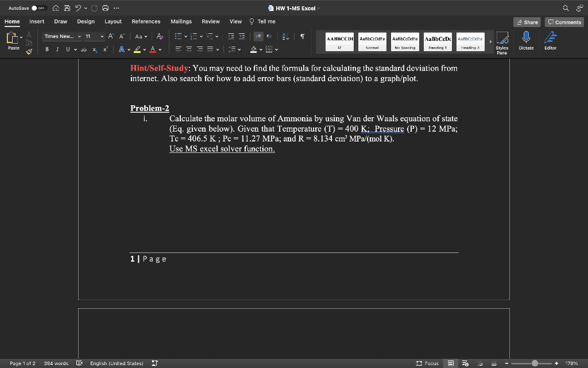Click the Comments button
Image resolution: width=588 pixels, height=368 pixels.
[564, 22]
